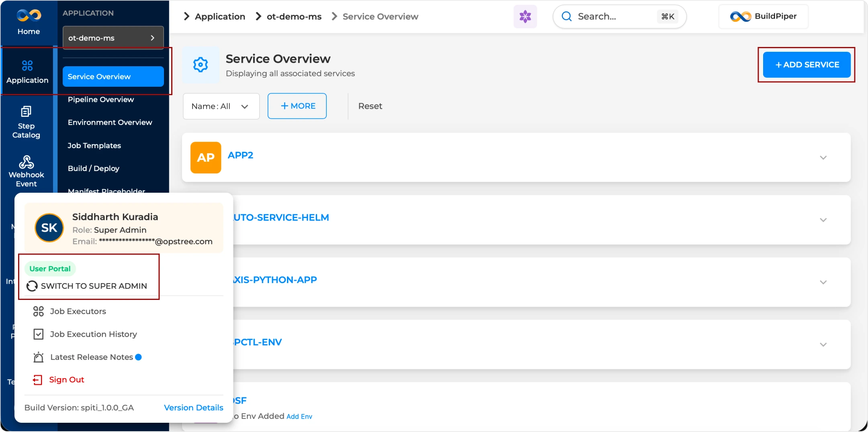Open the Step Catalog section

coord(26,122)
